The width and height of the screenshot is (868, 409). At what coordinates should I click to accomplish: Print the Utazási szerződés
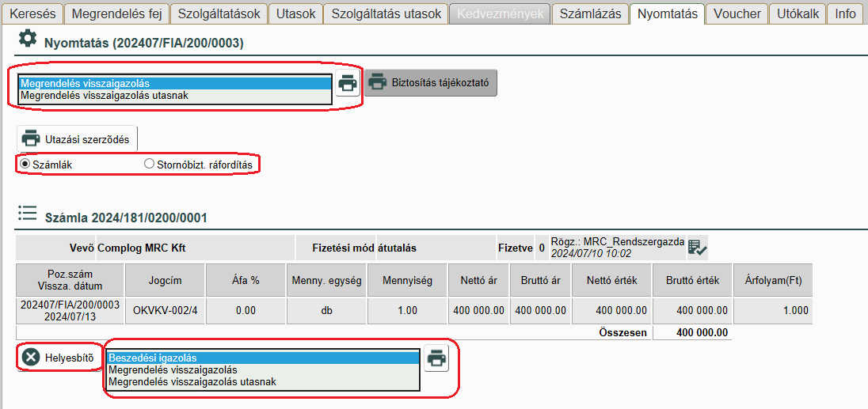tap(77, 138)
